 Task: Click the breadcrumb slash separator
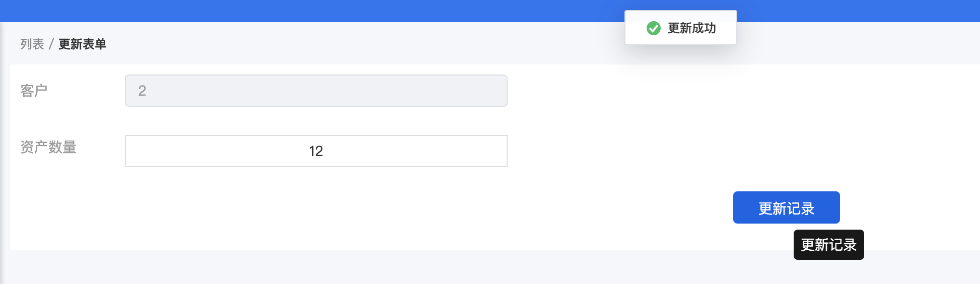click(x=51, y=44)
